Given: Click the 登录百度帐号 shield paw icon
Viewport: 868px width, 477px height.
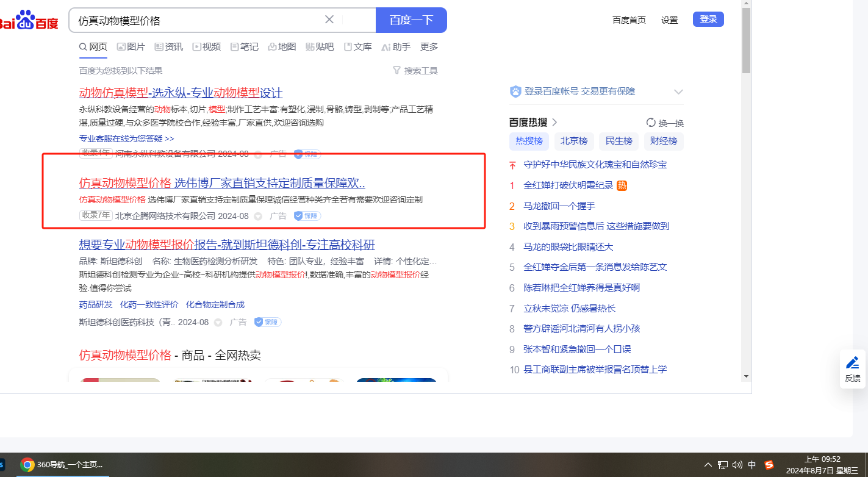Looking at the screenshot, I should (x=515, y=91).
